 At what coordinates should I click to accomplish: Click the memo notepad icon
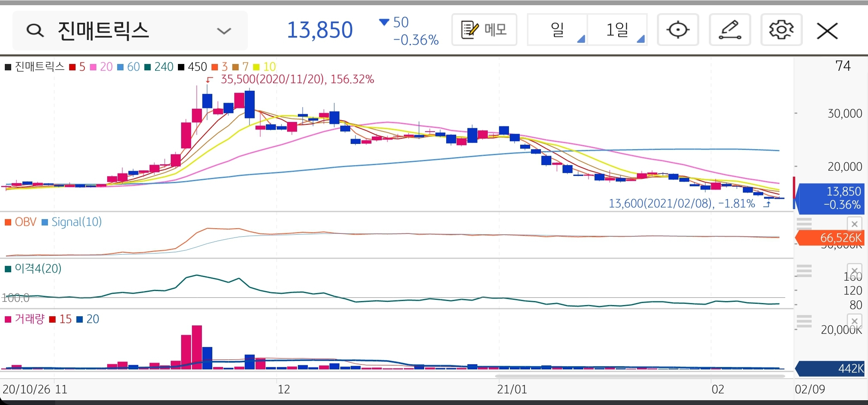pos(470,30)
